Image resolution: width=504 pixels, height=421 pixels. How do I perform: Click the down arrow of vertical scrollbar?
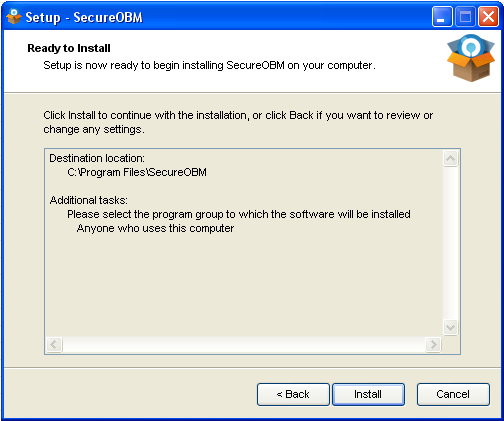click(x=450, y=327)
